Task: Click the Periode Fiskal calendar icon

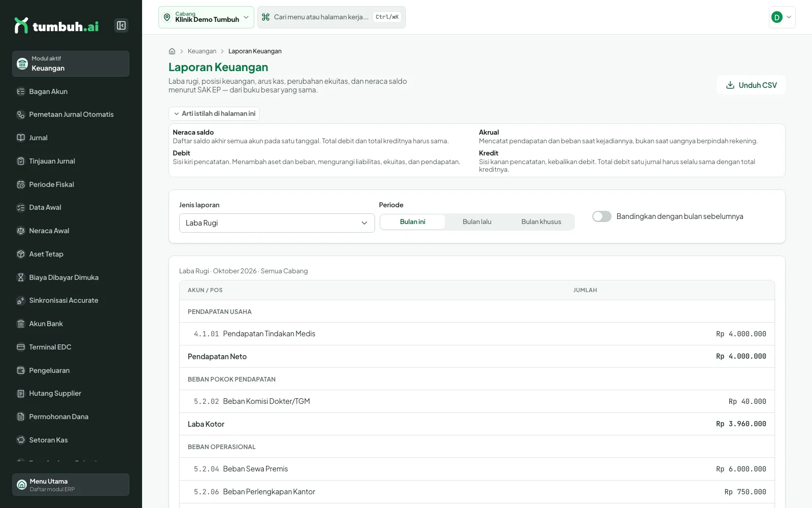Action: [21, 184]
